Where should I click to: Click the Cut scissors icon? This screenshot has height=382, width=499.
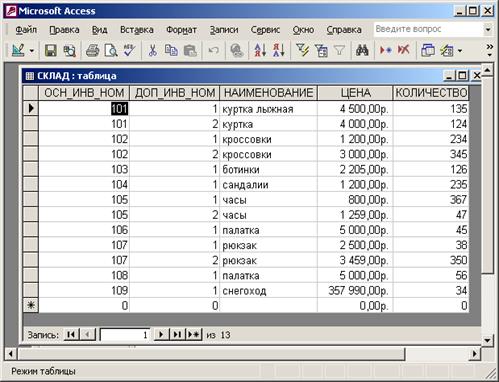pos(152,51)
